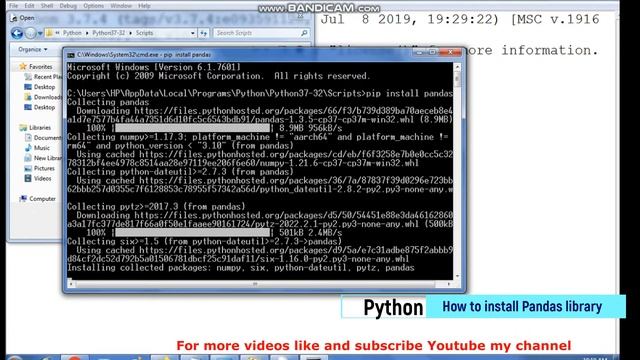
Task: Click 'Jul 8 2019, 19:29:22' text in IDLE
Action: click(x=409, y=19)
